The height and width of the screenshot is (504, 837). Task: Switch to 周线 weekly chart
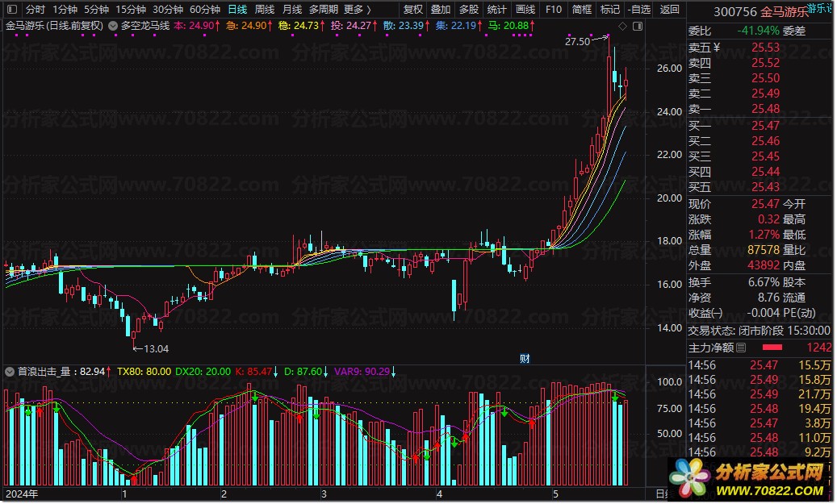point(265,9)
